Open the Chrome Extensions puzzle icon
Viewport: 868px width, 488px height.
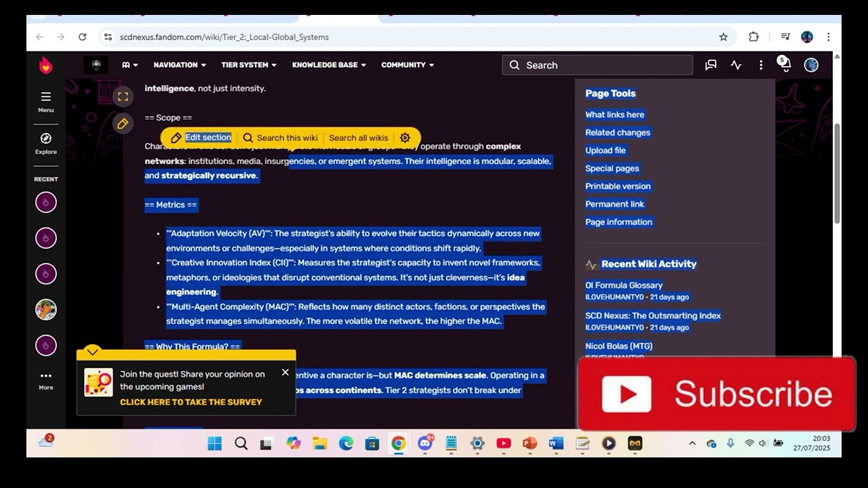click(x=753, y=37)
